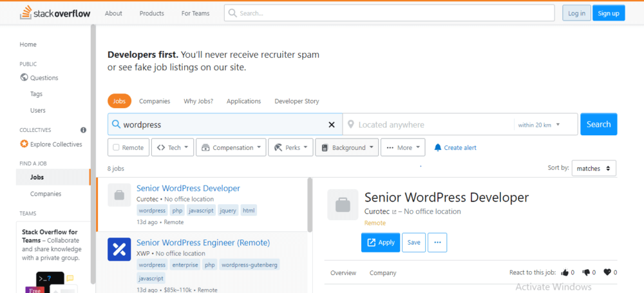Click the Sign up button
The width and height of the screenshot is (644, 293).
609,13
